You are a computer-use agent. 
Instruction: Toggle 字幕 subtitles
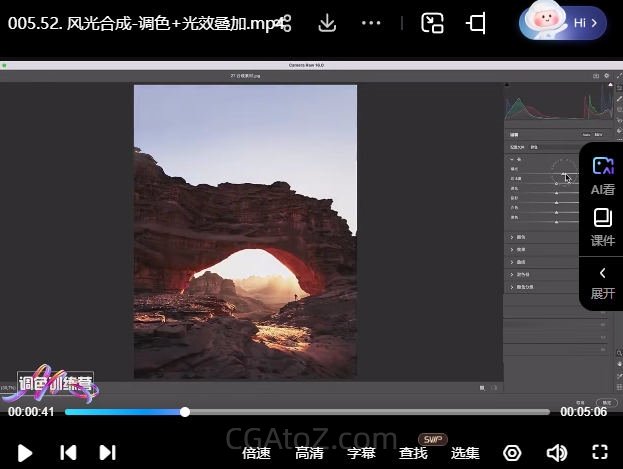click(x=361, y=453)
